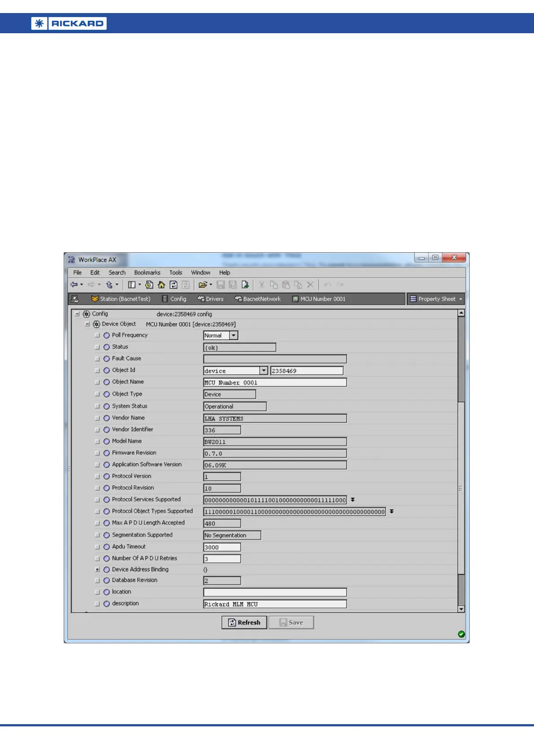Expand Protocol Services Supported bit list
The image size is (534, 756).
[353, 500]
